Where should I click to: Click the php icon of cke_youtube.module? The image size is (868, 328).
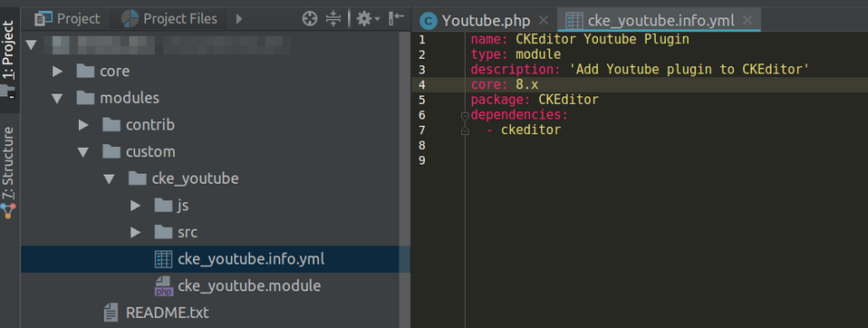click(163, 287)
